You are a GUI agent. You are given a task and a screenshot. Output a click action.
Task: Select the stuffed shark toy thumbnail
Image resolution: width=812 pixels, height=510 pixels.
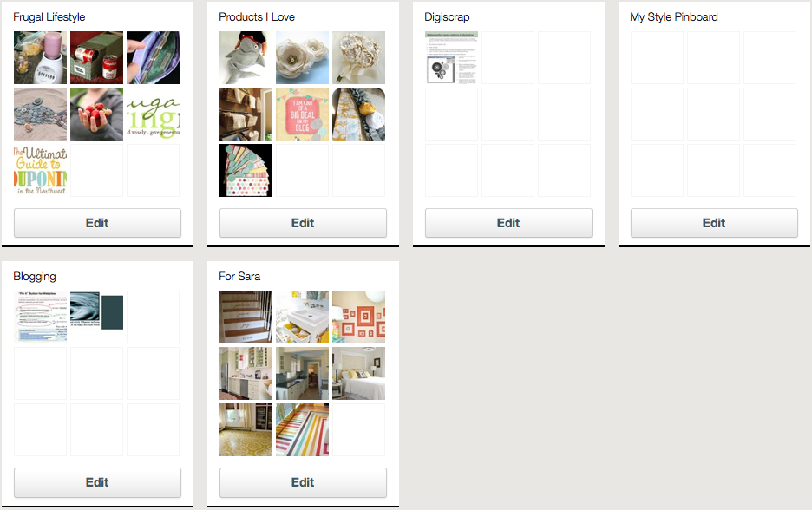(x=246, y=57)
